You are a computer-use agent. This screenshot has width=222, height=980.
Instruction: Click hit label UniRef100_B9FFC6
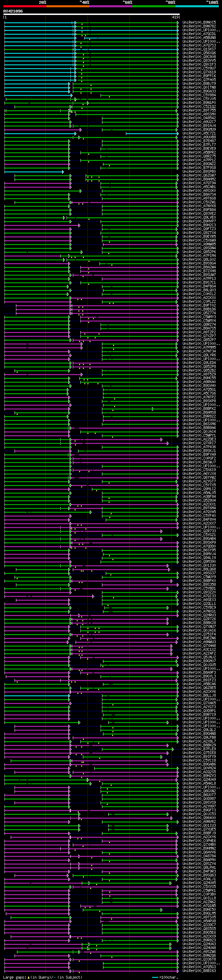(199, 76)
